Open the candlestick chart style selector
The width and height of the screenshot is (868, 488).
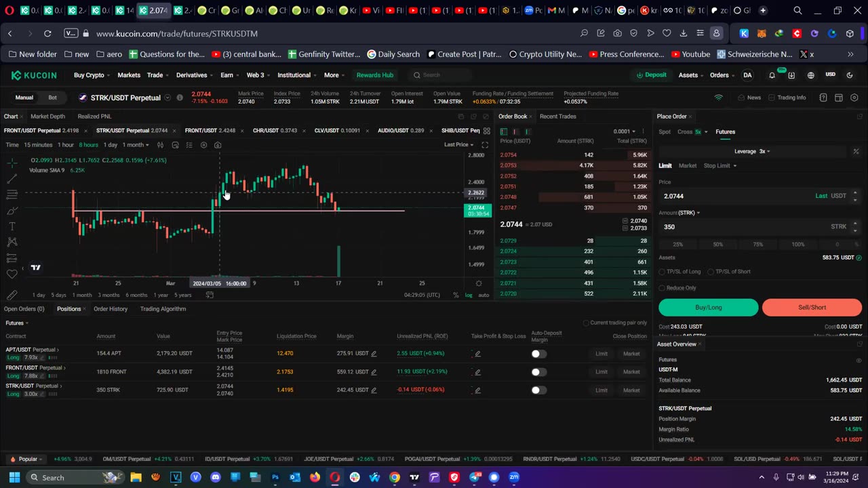161,145
